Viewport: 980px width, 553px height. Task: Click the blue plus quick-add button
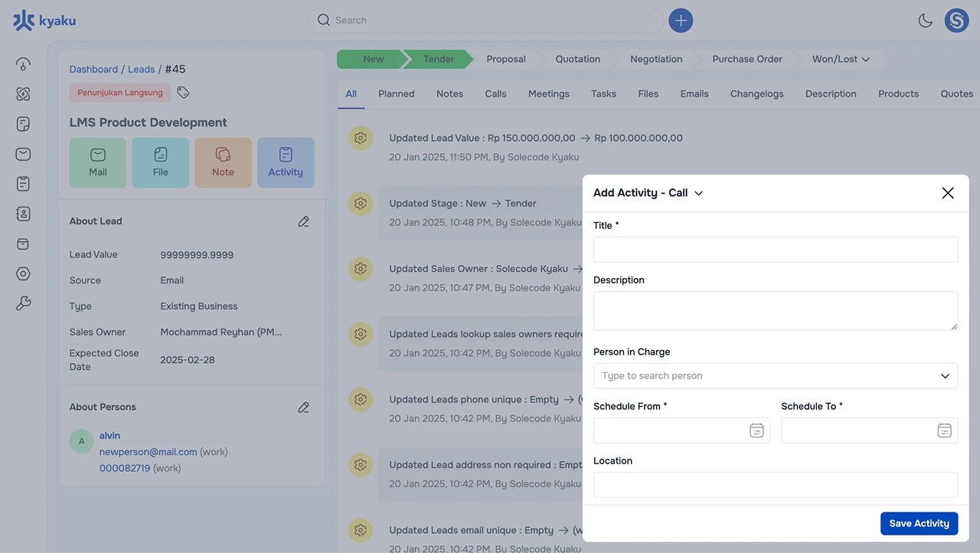pos(681,21)
